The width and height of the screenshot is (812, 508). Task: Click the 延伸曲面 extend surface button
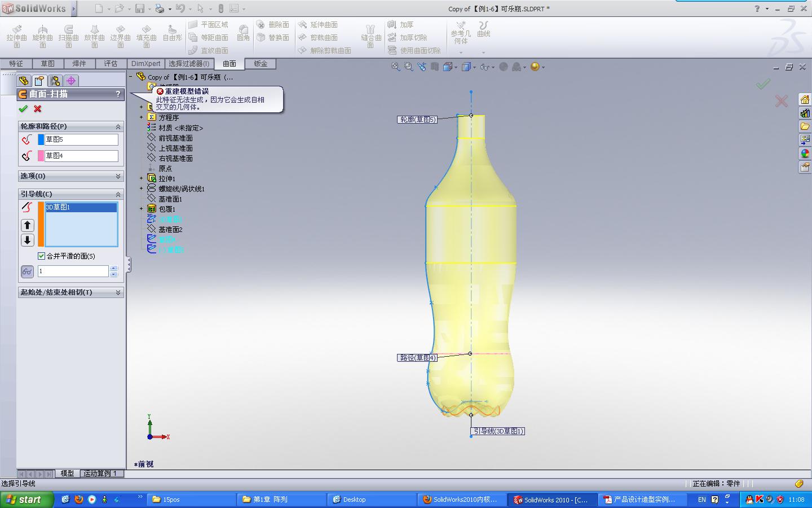318,24
